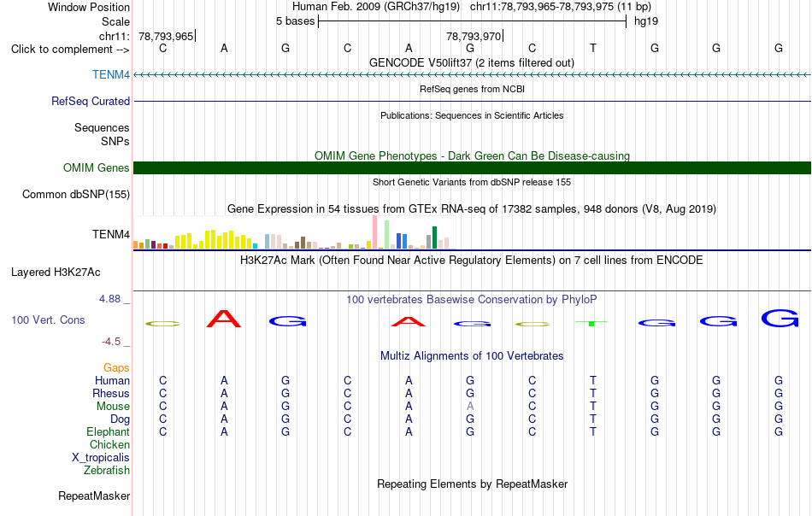The height and width of the screenshot is (516, 812).
Task: Click the cyan bar in GTEx expression chart
Action: (255, 246)
